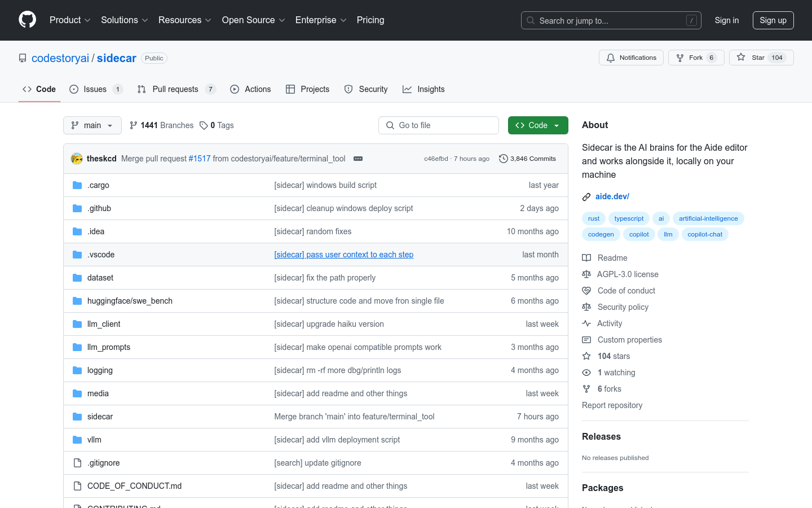Expand the Resources menu
812x508 pixels.
(x=185, y=20)
